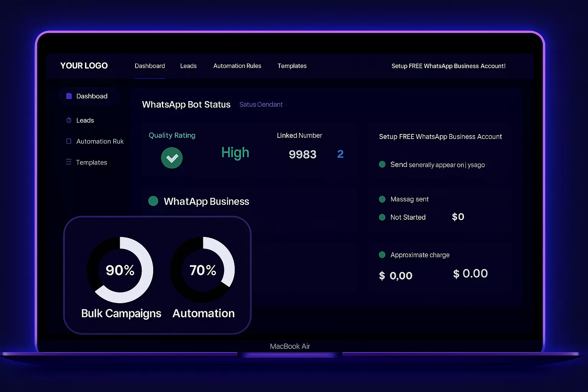Click the green dot next to Approximate charge

tap(382, 255)
